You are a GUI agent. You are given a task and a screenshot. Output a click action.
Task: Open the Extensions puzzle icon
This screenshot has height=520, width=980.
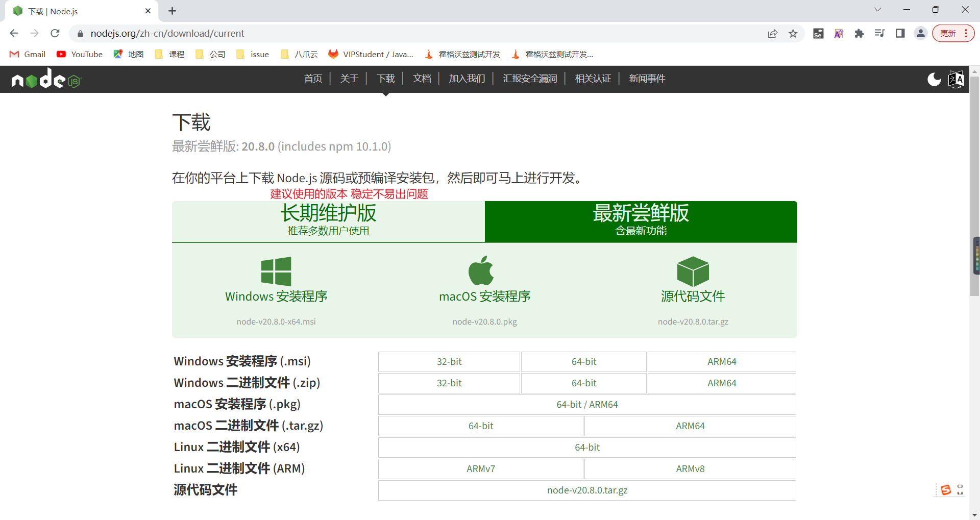pyautogui.click(x=859, y=34)
